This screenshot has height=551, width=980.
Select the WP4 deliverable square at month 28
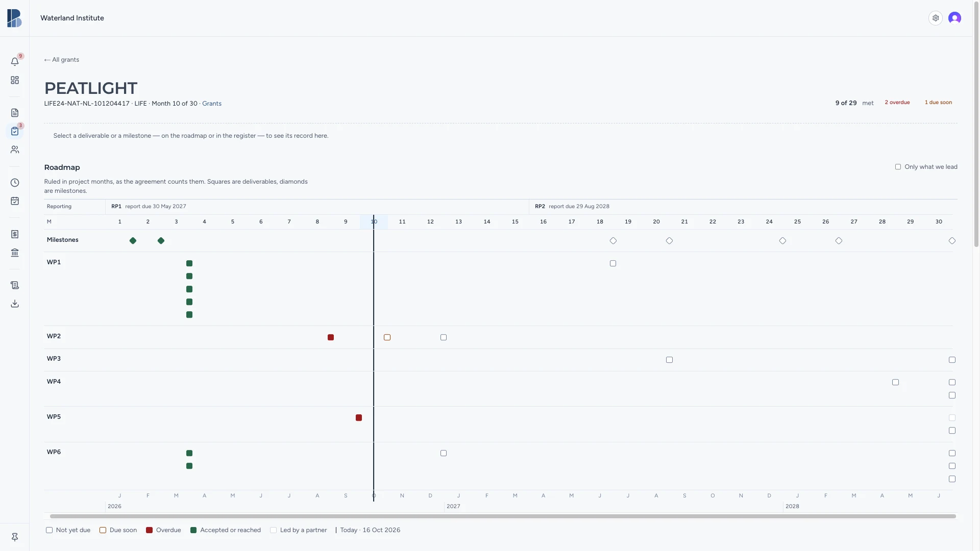(x=895, y=382)
